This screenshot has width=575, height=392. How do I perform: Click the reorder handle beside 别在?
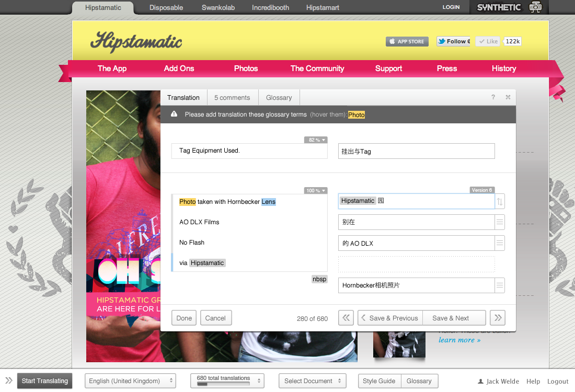pos(499,222)
